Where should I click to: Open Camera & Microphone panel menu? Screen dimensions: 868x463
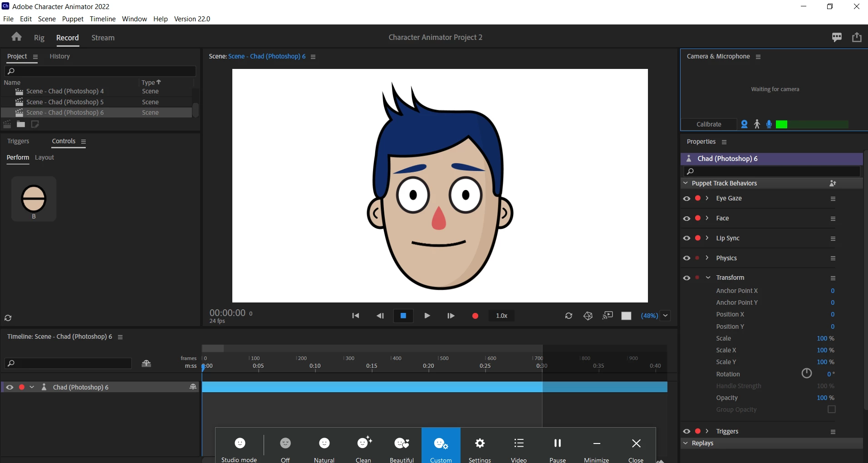(x=758, y=57)
